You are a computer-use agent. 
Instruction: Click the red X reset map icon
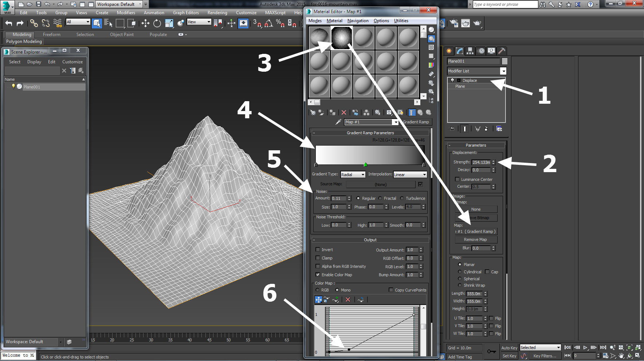pos(343,112)
